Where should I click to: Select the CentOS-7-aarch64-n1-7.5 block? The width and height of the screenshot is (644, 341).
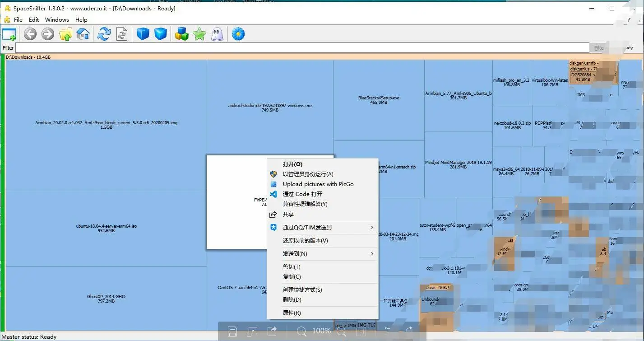[237, 289]
